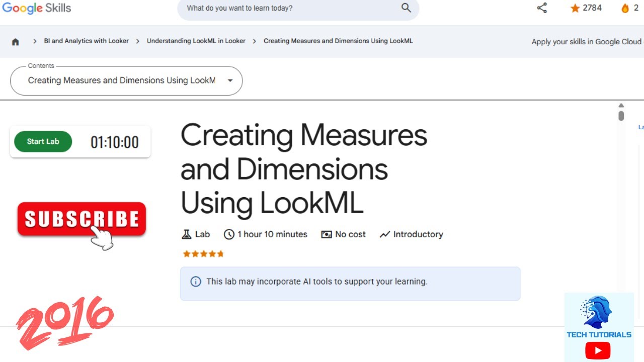Click the Google Skills logo
644x362 pixels.
pos(37,9)
